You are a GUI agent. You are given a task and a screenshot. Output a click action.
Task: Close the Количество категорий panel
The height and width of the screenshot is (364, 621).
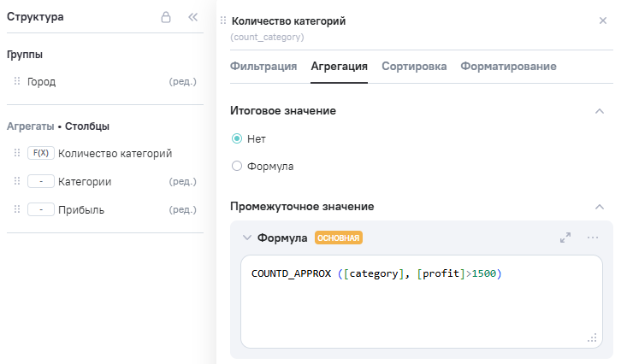[602, 21]
